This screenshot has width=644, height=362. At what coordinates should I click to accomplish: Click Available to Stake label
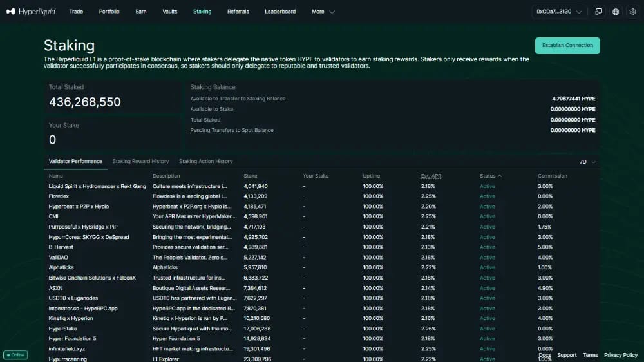click(x=211, y=110)
